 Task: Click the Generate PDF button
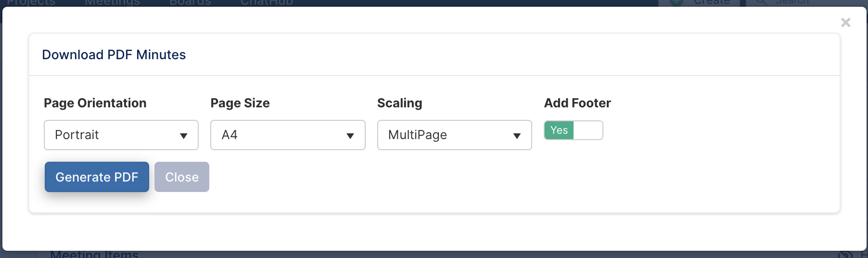pyautogui.click(x=97, y=177)
